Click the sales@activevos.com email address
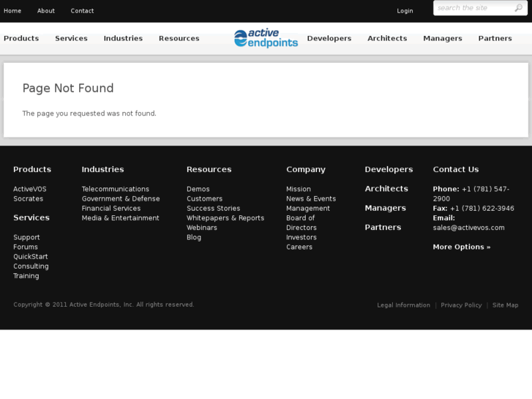This screenshot has width=532, height=399. click(468, 228)
